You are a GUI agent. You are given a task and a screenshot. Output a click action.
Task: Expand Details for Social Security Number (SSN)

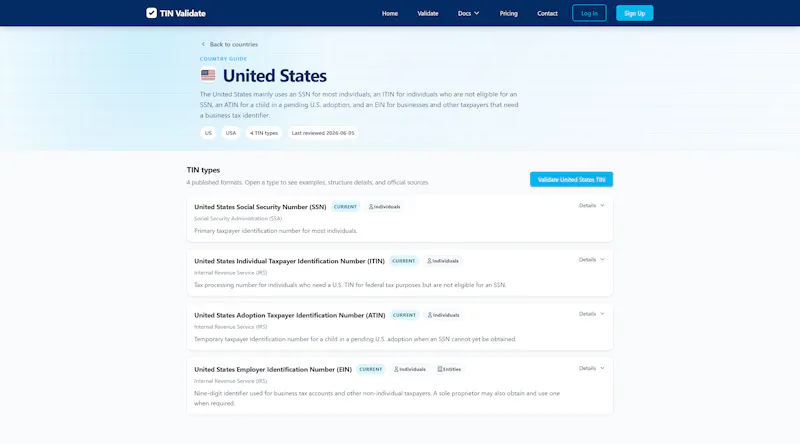point(591,206)
